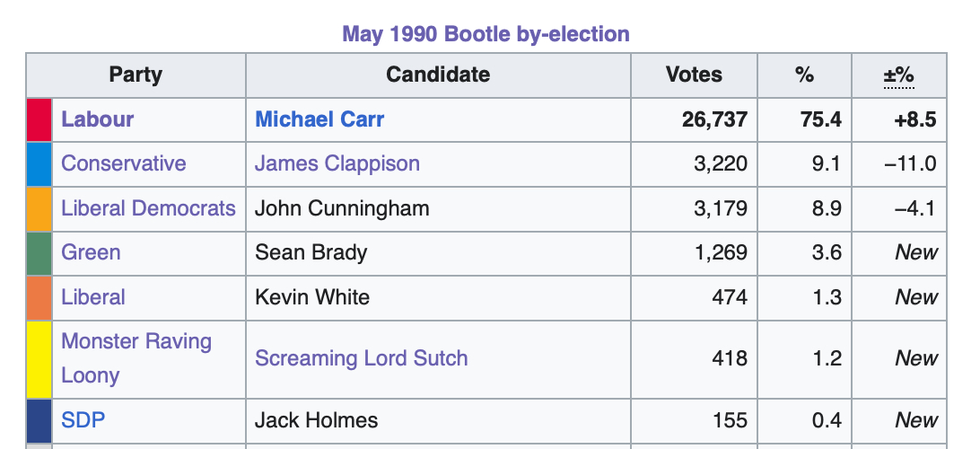
Task: Open the May 1990 Bootle by-election title link
Action: [486, 34]
